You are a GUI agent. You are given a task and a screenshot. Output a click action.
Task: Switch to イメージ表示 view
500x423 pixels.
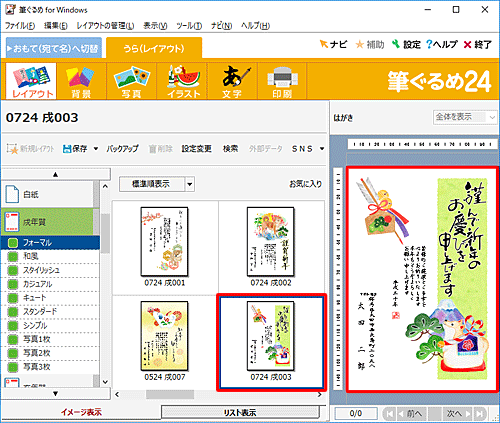pos(81,412)
